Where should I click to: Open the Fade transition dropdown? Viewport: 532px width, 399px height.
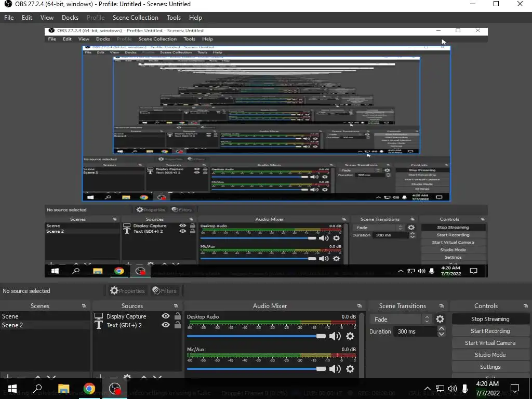402,320
